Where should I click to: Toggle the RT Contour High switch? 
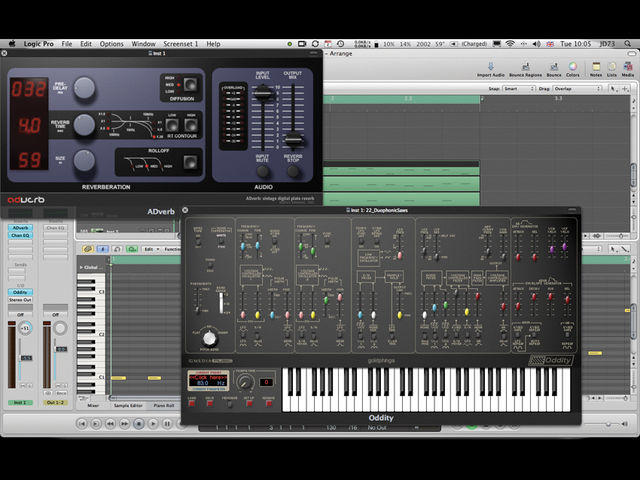coord(191,124)
